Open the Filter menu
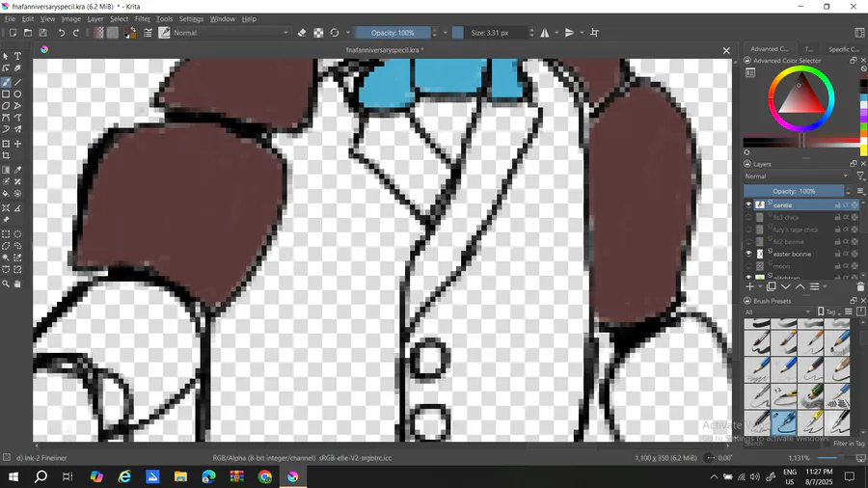Screen dimensions: 868x488 pyautogui.click(x=143, y=19)
